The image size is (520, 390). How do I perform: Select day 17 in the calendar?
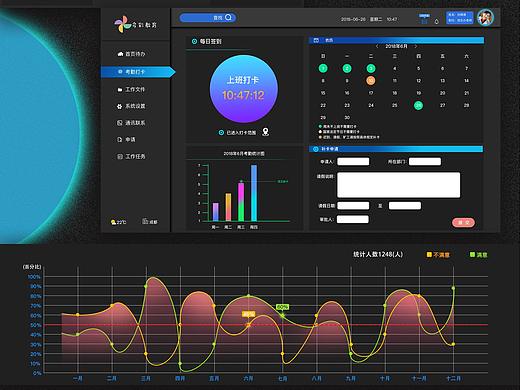pos(371,93)
